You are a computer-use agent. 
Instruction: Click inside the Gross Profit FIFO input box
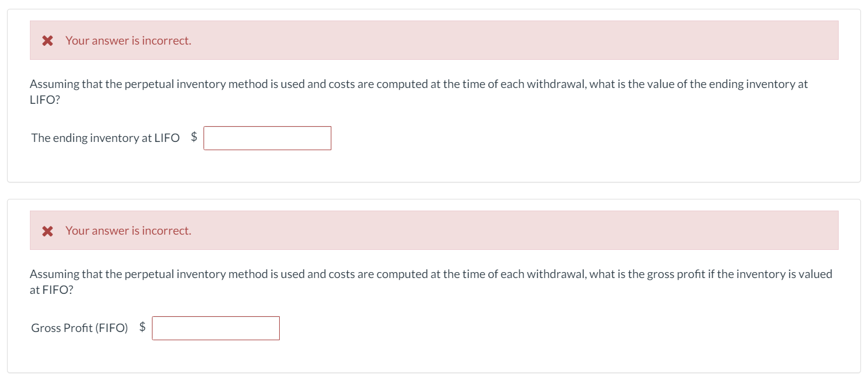click(x=215, y=327)
